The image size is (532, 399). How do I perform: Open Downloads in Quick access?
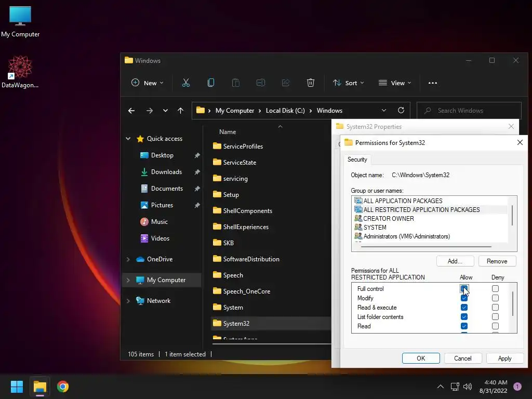(166, 171)
